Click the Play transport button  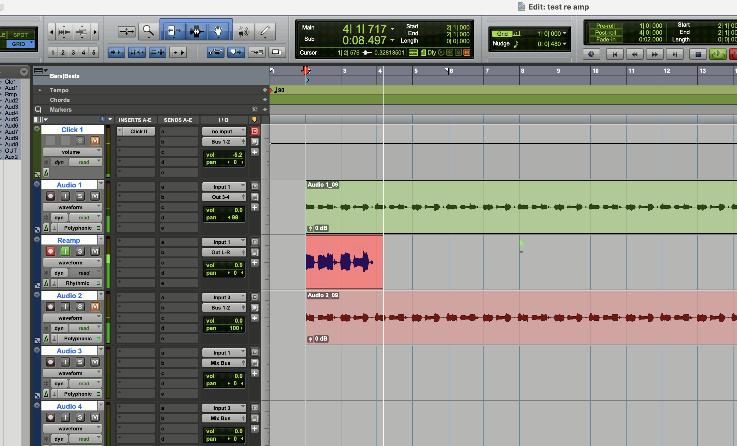coord(718,55)
